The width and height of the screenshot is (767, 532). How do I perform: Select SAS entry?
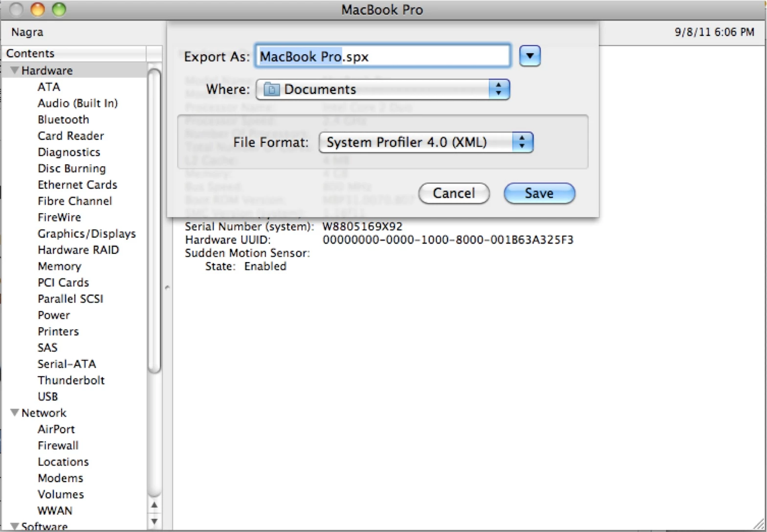(47, 348)
